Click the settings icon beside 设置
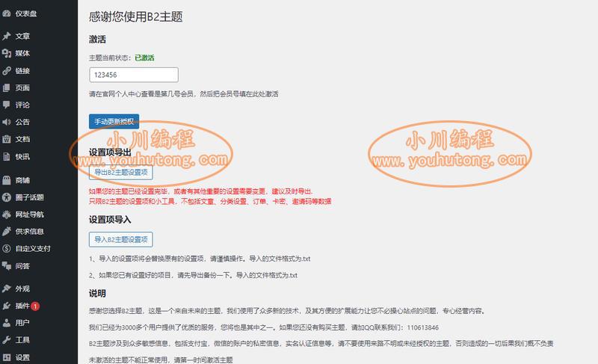This screenshot has height=364, width=598. click(6, 357)
